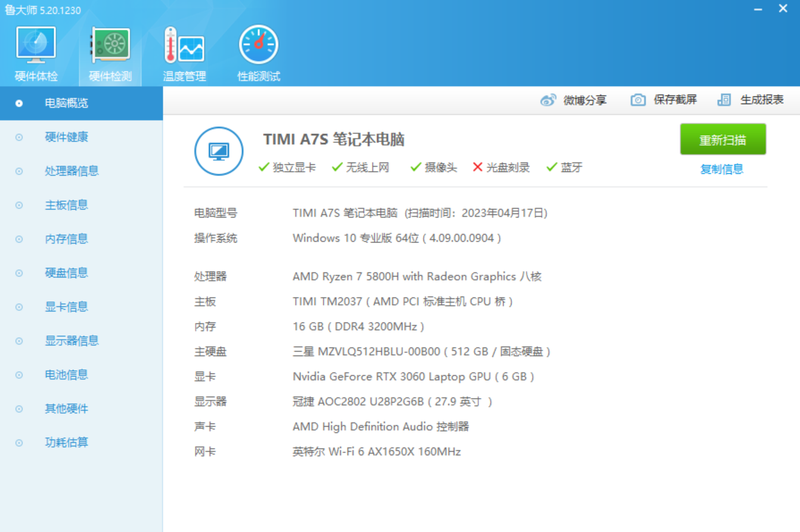Click the round computer icon beside TIMI A7S
800x532 pixels.
click(x=219, y=151)
